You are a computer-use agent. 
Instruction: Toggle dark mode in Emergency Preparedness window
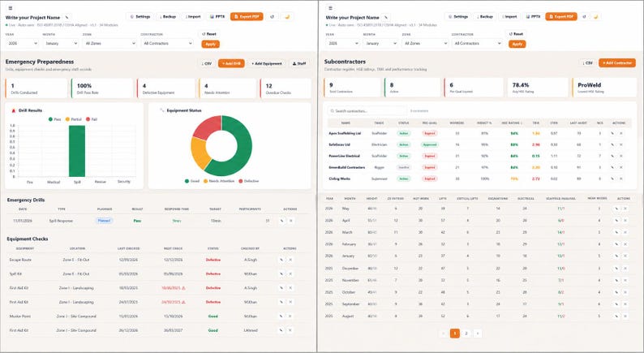point(287,16)
